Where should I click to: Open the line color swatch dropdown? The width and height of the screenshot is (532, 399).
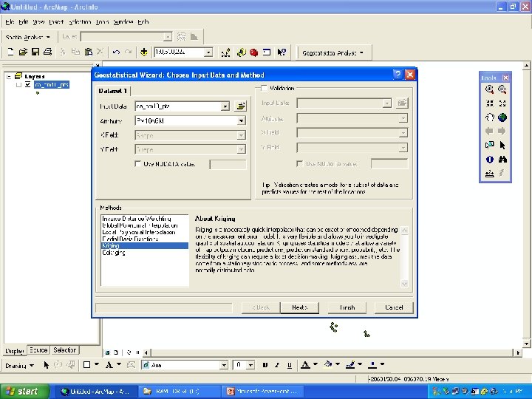(360, 365)
